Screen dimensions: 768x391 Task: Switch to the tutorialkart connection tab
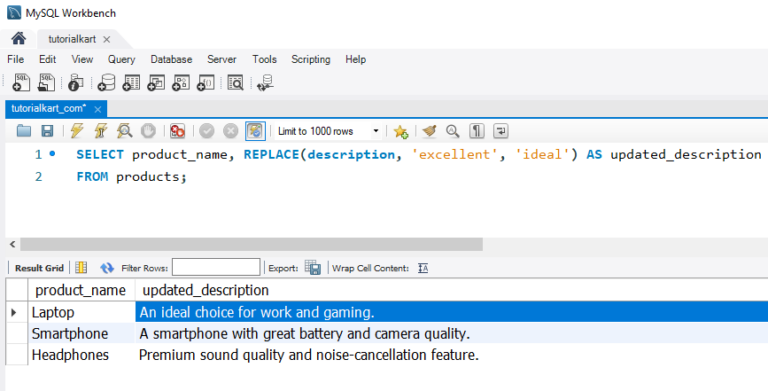click(72, 39)
